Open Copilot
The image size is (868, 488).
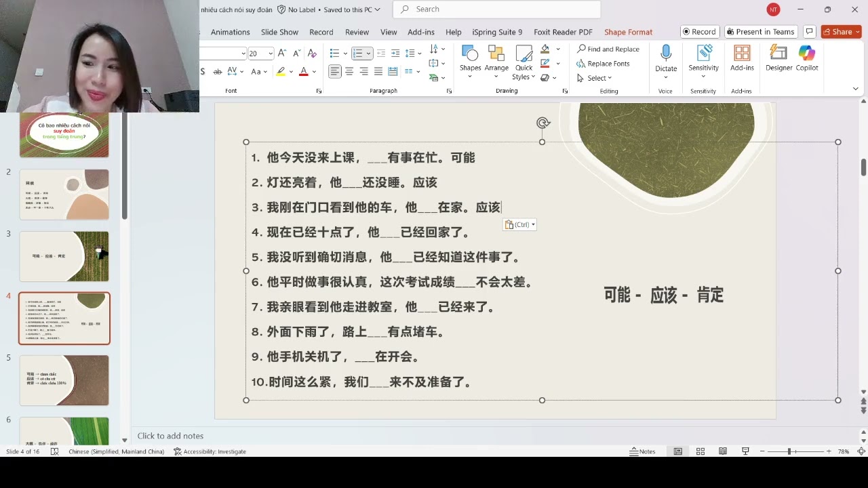tap(807, 59)
